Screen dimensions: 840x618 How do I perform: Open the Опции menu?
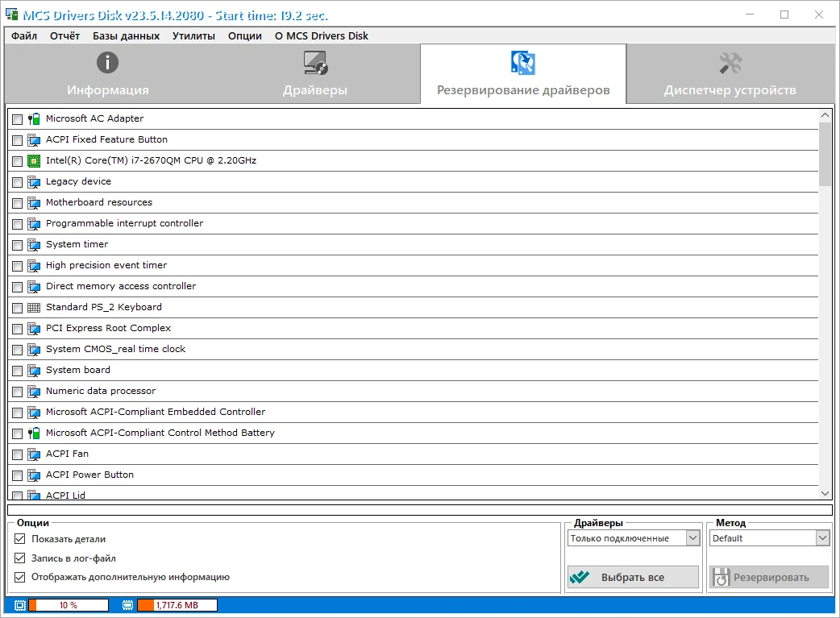[x=245, y=36]
